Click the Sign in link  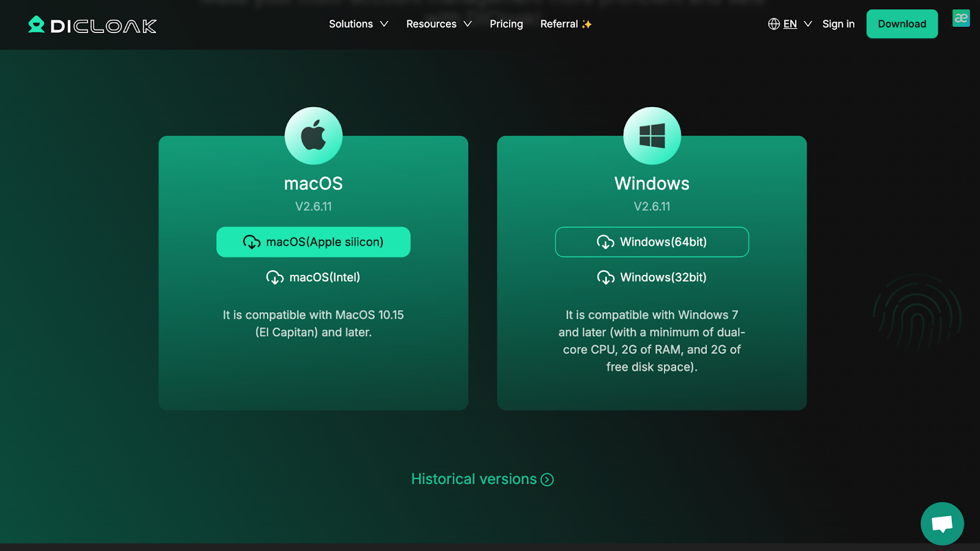coord(838,24)
